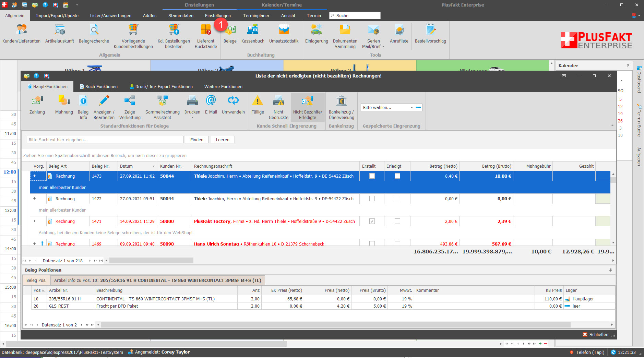
Task: Open the Anrufliste
Action: [x=399, y=34]
